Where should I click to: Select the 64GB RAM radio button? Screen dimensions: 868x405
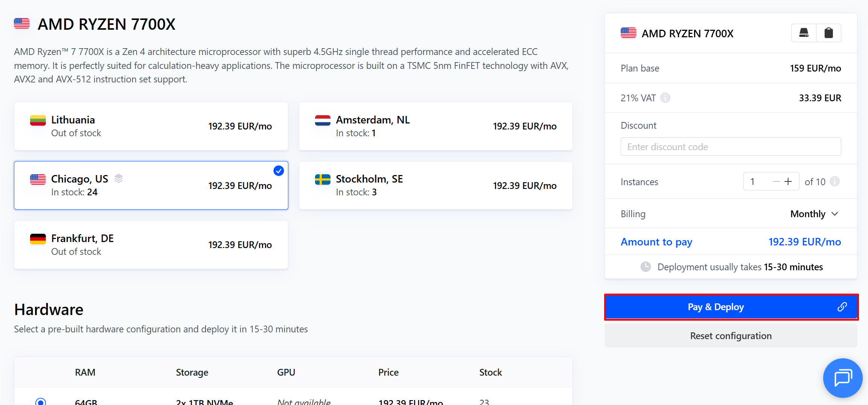41,402
